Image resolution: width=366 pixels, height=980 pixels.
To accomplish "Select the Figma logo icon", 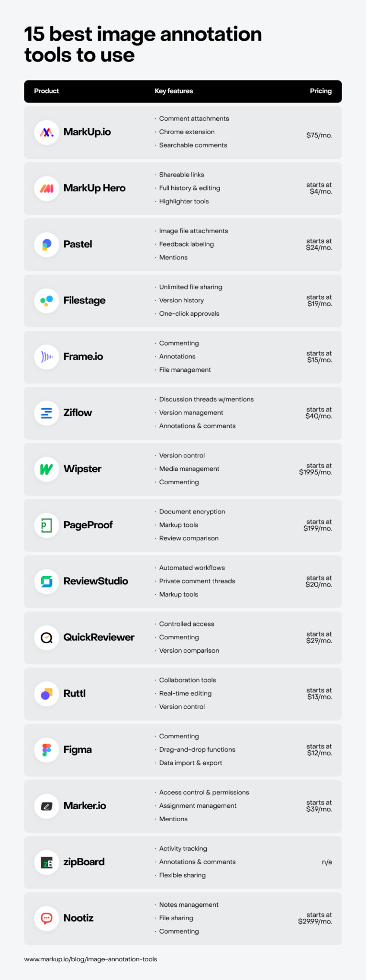I will [x=46, y=750].
